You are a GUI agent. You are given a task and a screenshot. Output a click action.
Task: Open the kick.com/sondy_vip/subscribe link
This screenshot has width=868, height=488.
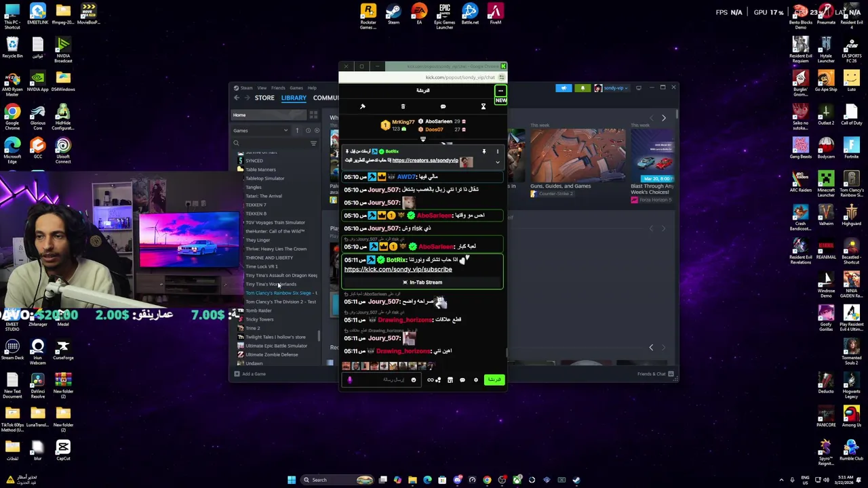coord(398,270)
